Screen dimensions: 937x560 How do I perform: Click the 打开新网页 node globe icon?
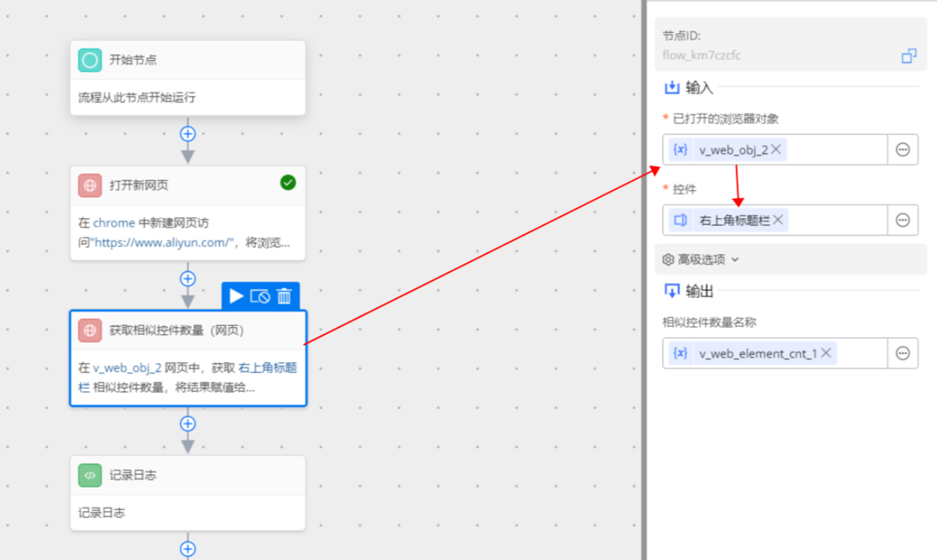90,185
